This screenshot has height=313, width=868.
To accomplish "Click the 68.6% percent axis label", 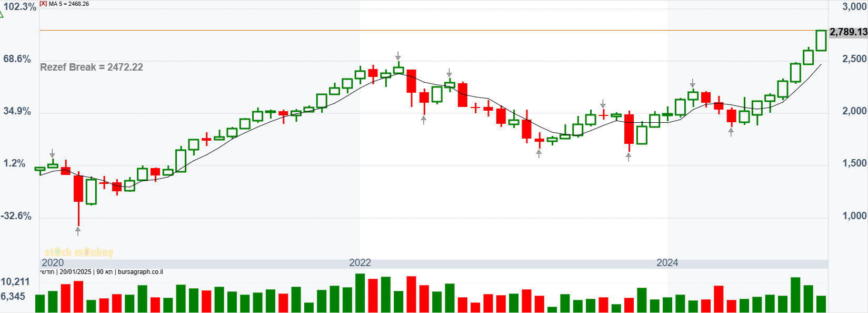I will [17, 59].
